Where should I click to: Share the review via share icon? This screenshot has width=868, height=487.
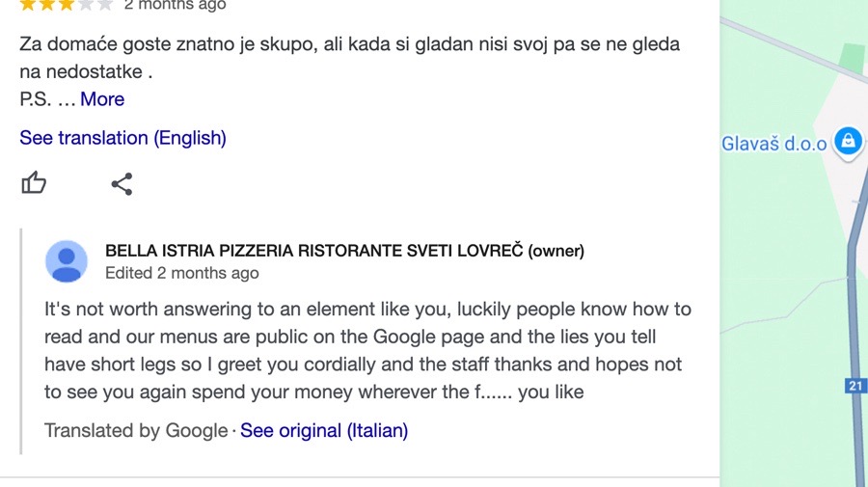click(122, 184)
